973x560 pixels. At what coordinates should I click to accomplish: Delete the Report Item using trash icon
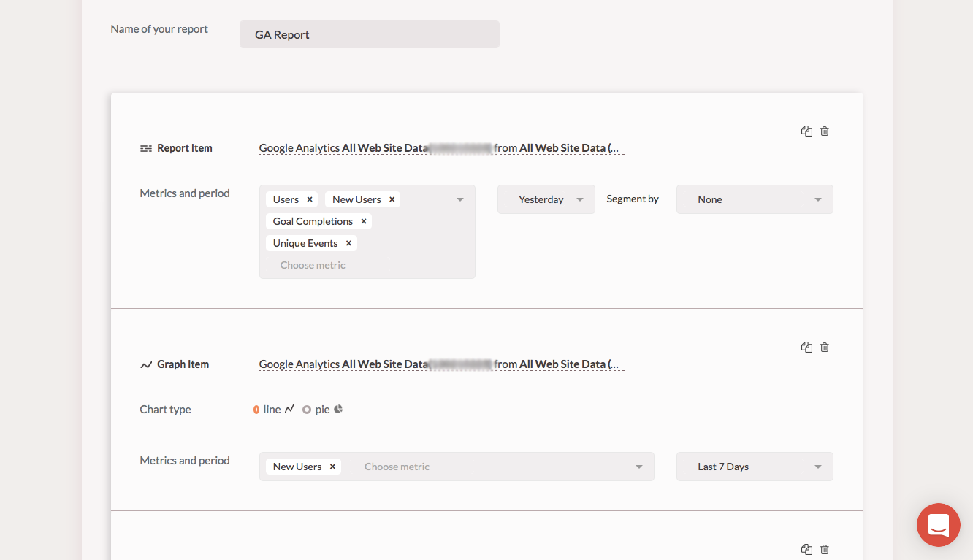point(825,131)
